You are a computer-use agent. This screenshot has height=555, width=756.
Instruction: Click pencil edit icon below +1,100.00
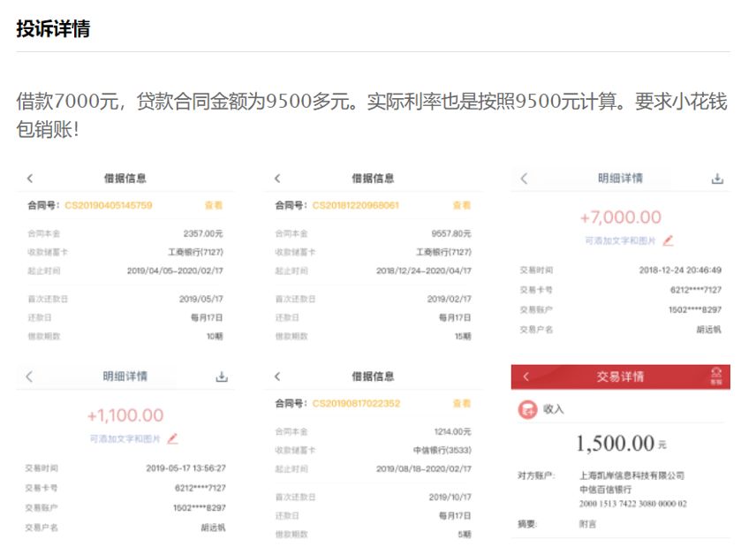(173, 437)
